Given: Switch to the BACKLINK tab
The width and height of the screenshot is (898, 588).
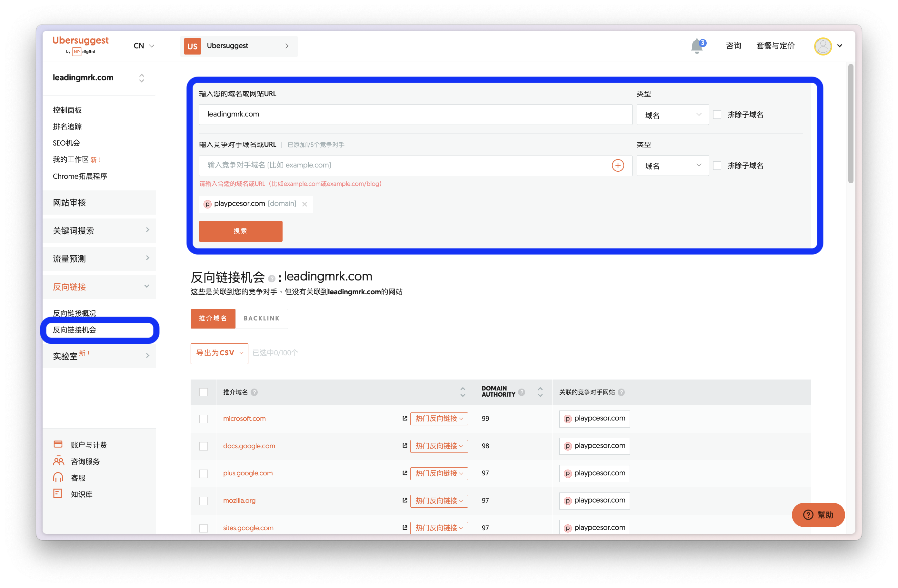Looking at the screenshot, I should click(262, 319).
